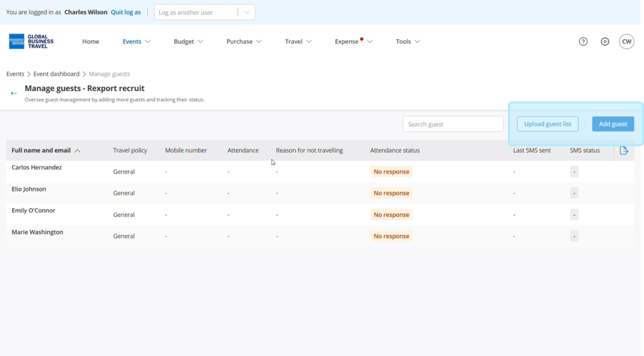
Task: Open the Tools menu
Action: (x=408, y=42)
